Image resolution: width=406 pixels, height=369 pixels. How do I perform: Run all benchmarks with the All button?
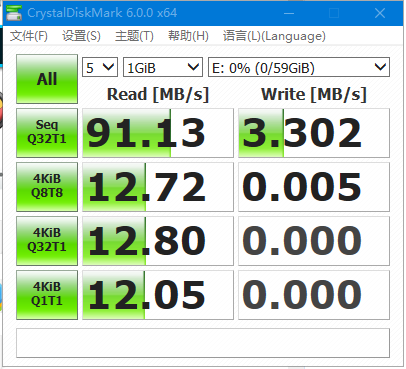tap(47, 79)
